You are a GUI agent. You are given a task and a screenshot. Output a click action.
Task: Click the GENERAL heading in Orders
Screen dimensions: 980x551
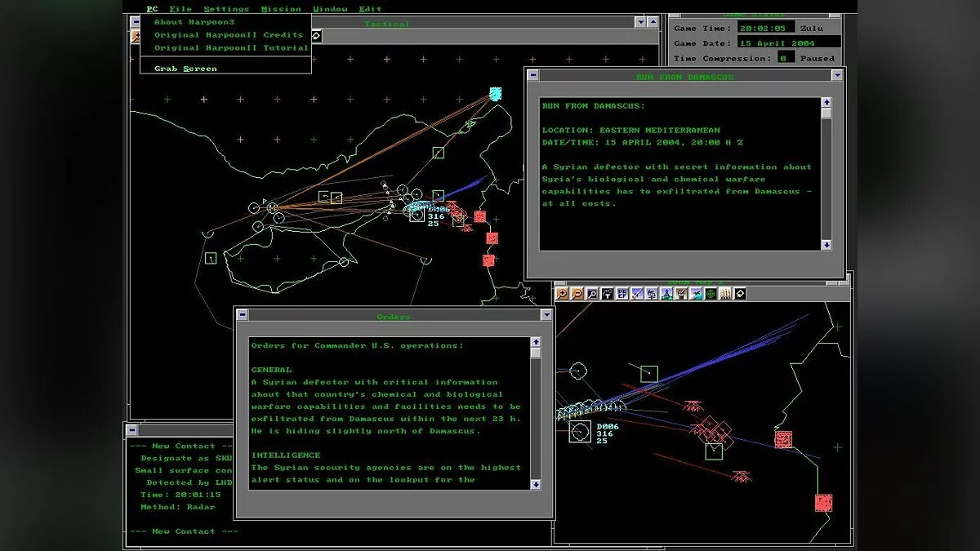pos(271,370)
